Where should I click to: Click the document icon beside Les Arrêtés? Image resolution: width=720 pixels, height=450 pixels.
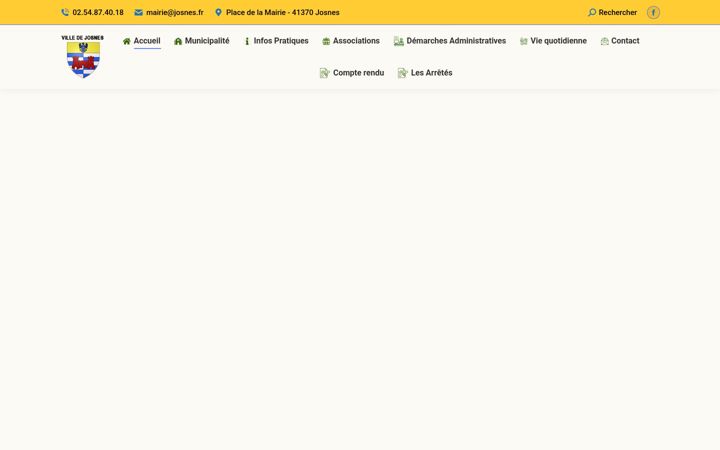[x=403, y=73]
